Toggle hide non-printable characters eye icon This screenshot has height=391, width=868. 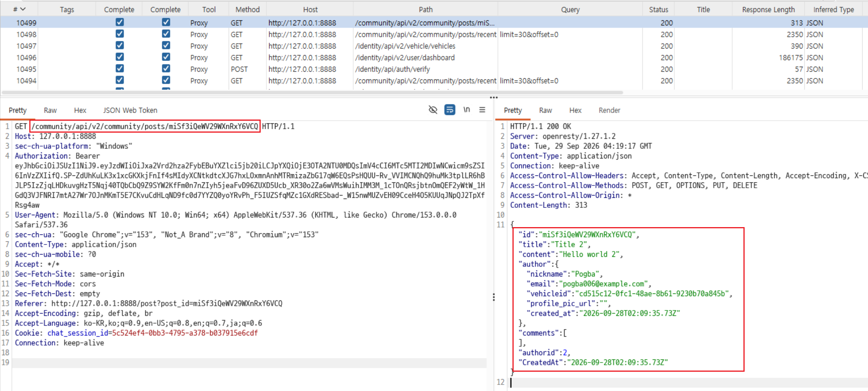pyautogui.click(x=433, y=110)
